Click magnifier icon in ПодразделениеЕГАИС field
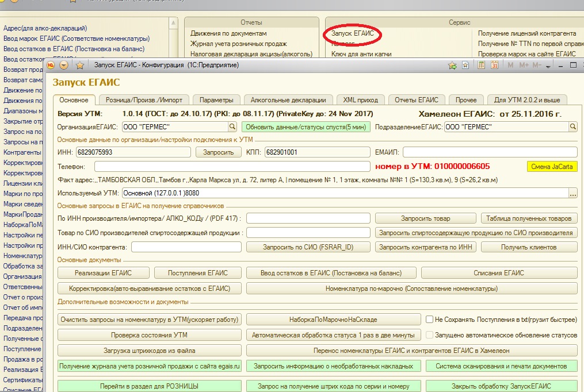Screen dimensions: 584x392 point(572,126)
